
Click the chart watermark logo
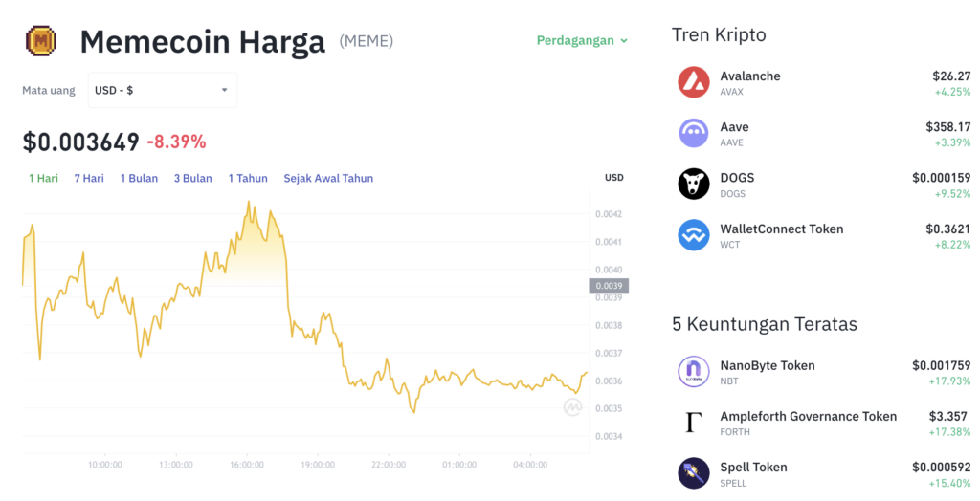(572, 407)
